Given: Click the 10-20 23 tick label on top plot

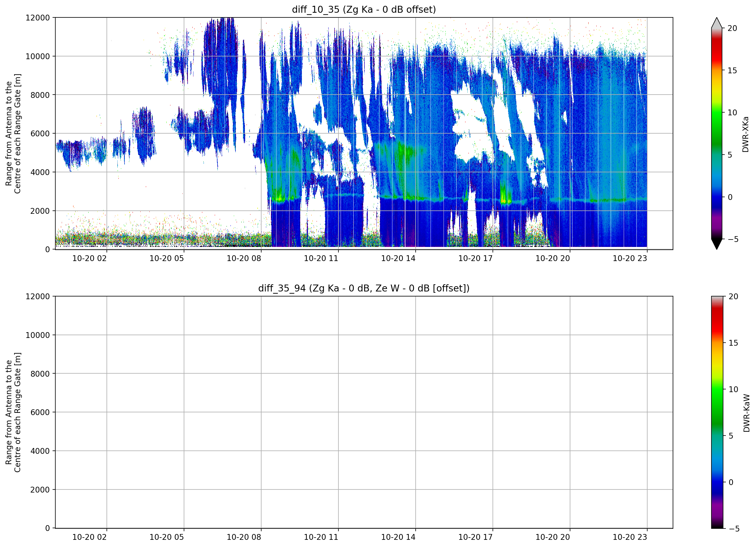Looking at the screenshot, I should tap(630, 259).
